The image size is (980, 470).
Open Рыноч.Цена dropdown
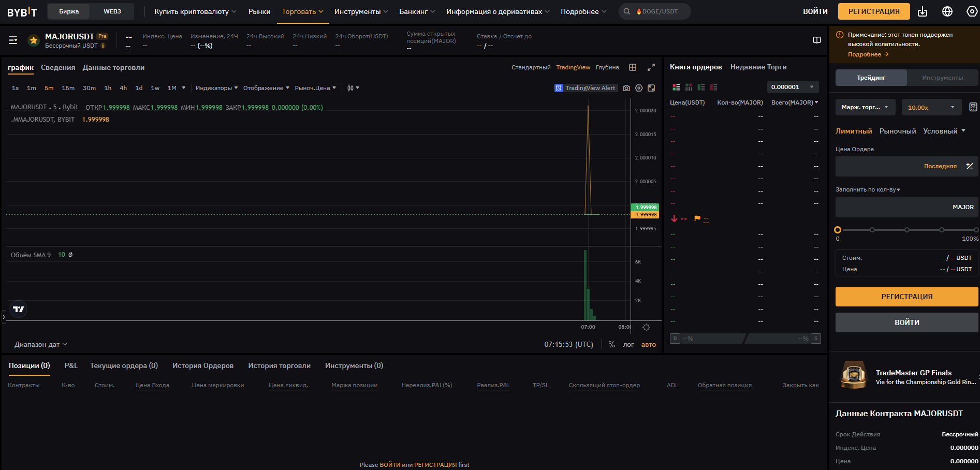(315, 88)
